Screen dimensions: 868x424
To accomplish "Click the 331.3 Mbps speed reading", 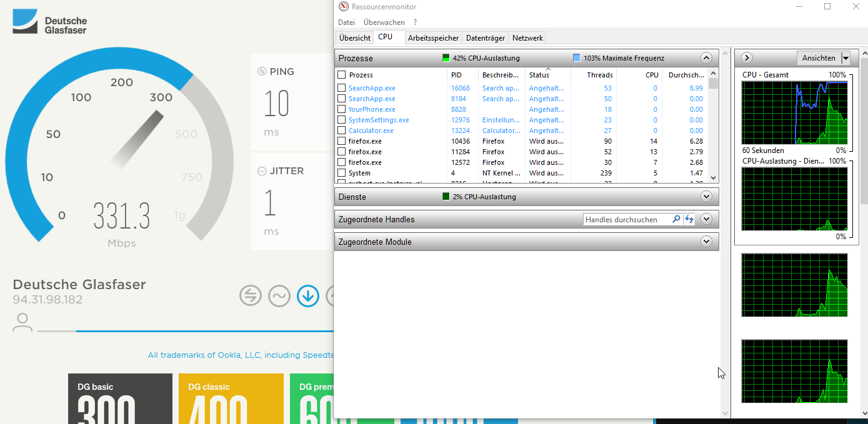I will tap(122, 216).
